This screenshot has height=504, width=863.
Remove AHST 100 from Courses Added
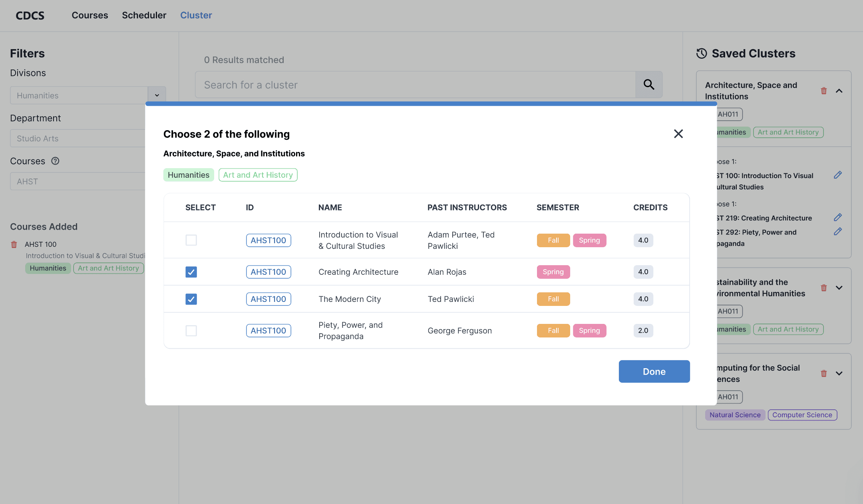tap(14, 244)
